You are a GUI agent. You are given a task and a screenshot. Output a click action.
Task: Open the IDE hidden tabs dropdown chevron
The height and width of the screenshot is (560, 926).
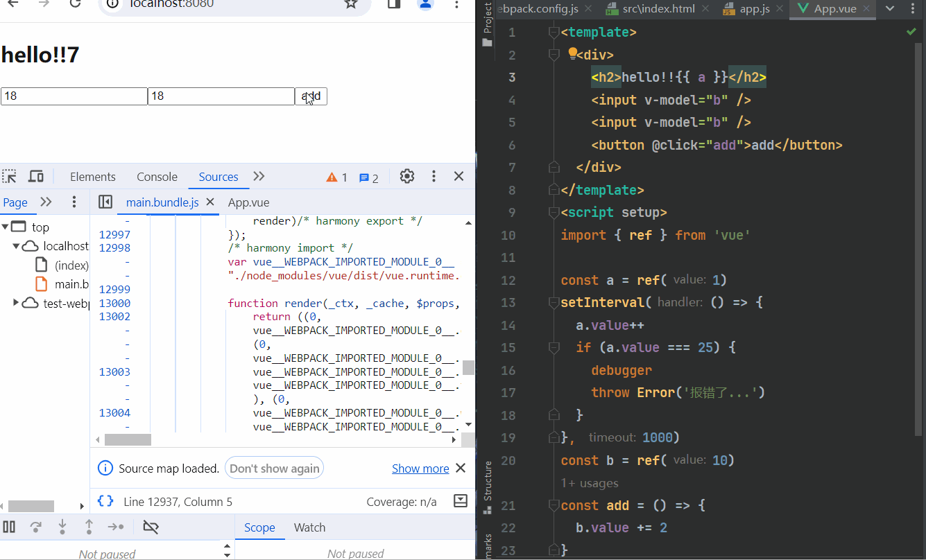(x=890, y=9)
